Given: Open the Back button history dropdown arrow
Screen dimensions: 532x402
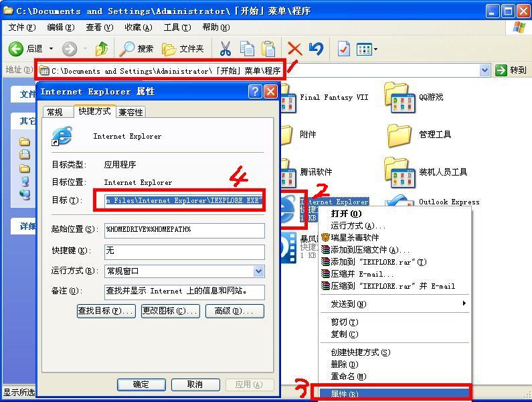Looking at the screenshot, I should 52,49.
